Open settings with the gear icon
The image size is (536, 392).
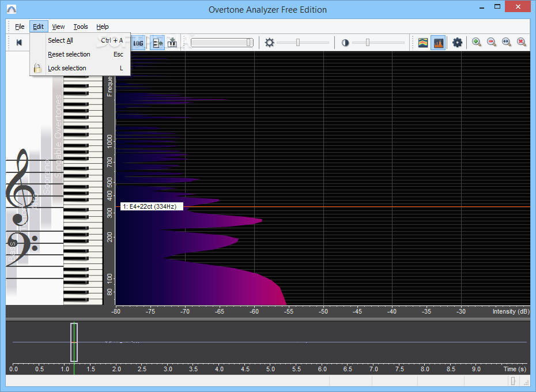coord(457,43)
